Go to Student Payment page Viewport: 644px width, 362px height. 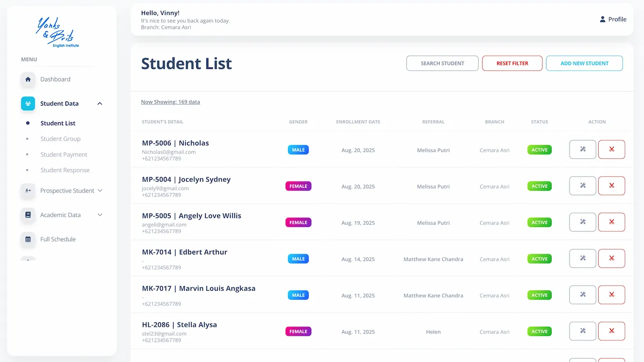coord(64,154)
